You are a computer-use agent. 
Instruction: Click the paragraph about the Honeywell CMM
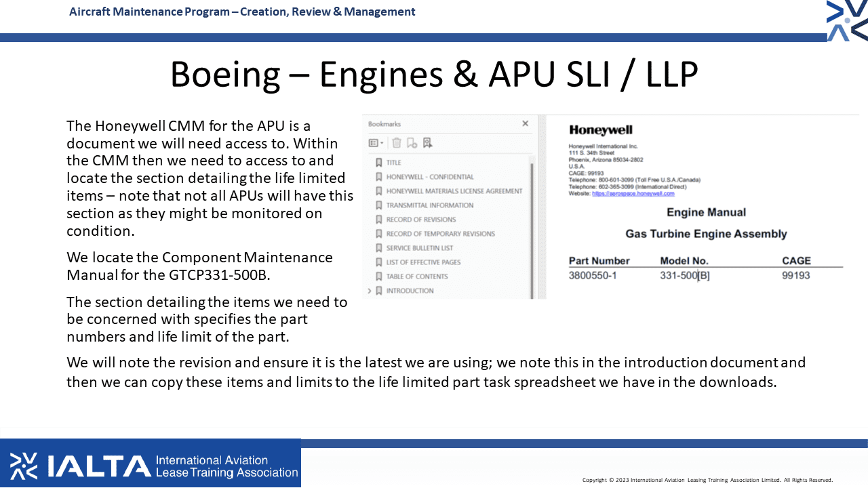pyautogui.click(x=210, y=178)
